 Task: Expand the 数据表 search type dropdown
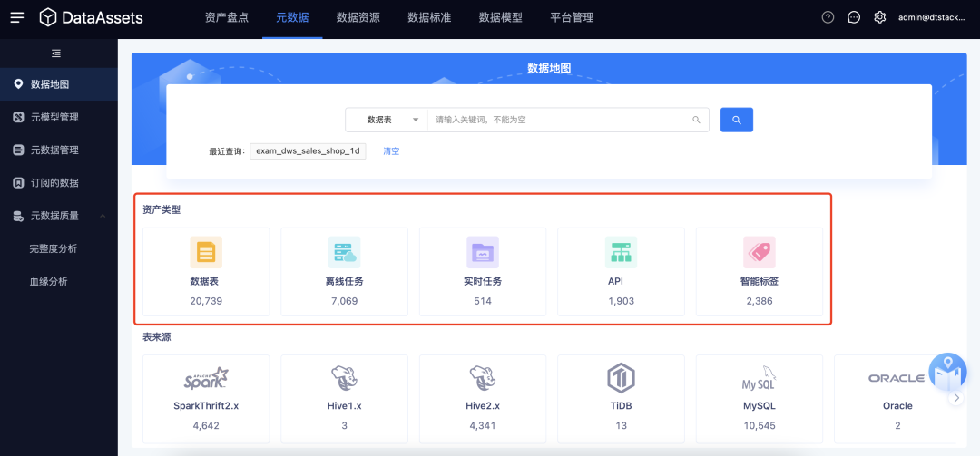tap(387, 120)
